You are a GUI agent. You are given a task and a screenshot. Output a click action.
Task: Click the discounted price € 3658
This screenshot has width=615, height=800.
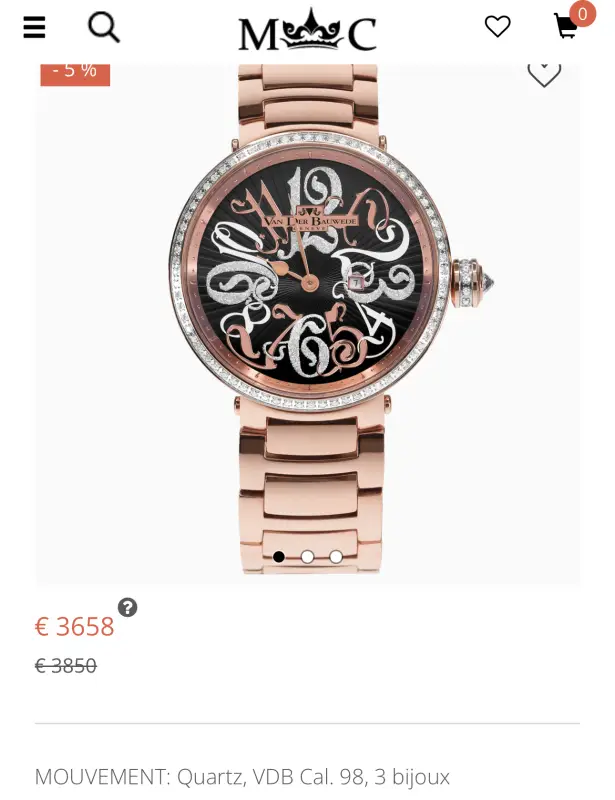(75, 627)
